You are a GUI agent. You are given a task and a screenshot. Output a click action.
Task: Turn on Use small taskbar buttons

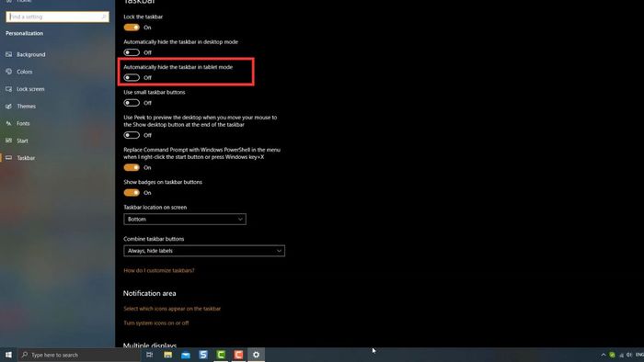pyautogui.click(x=132, y=103)
